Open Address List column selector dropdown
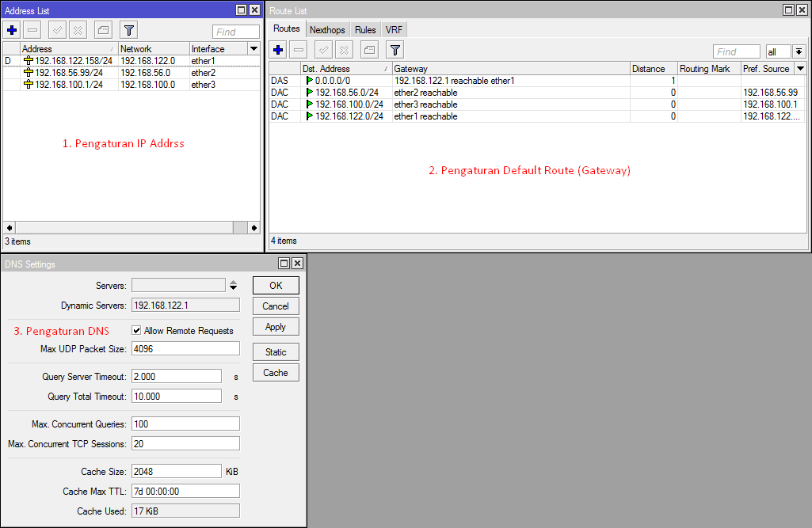 (x=254, y=48)
